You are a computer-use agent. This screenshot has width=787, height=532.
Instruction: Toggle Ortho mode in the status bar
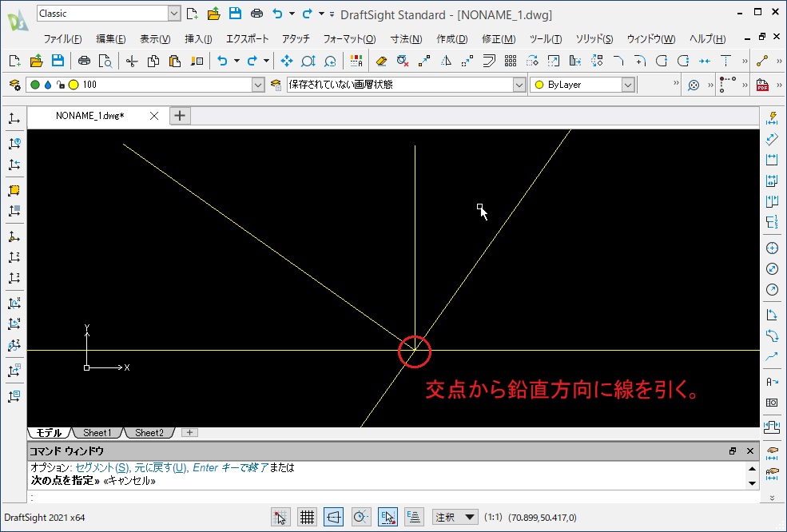pyautogui.click(x=334, y=517)
